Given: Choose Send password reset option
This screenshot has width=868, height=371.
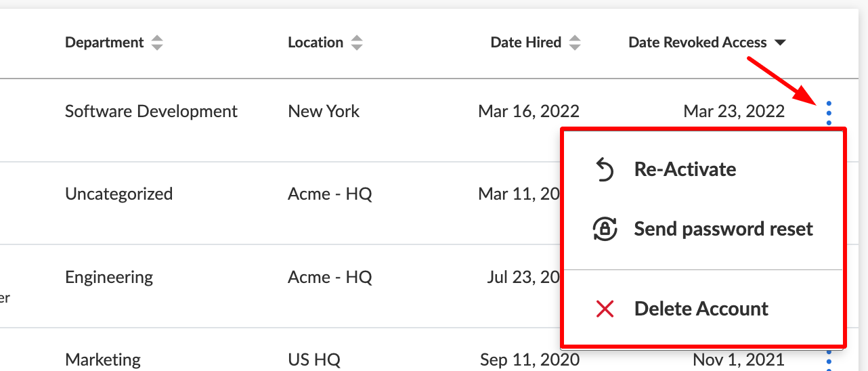Looking at the screenshot, I should point(703,230).
